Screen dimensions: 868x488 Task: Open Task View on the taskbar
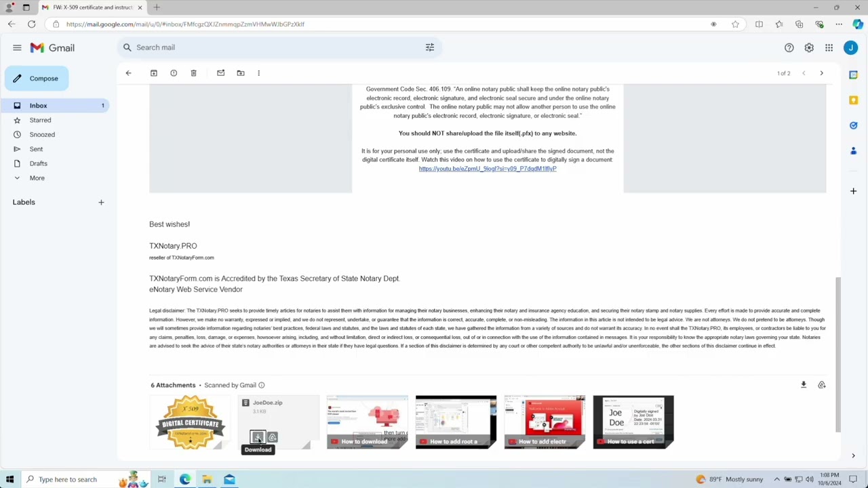click(x=162, y=480)
